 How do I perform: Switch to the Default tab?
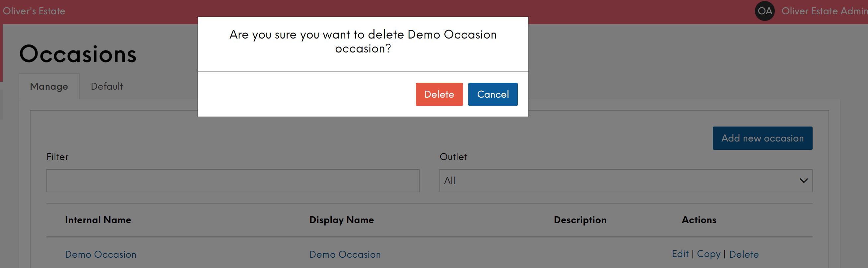[107, 86]
